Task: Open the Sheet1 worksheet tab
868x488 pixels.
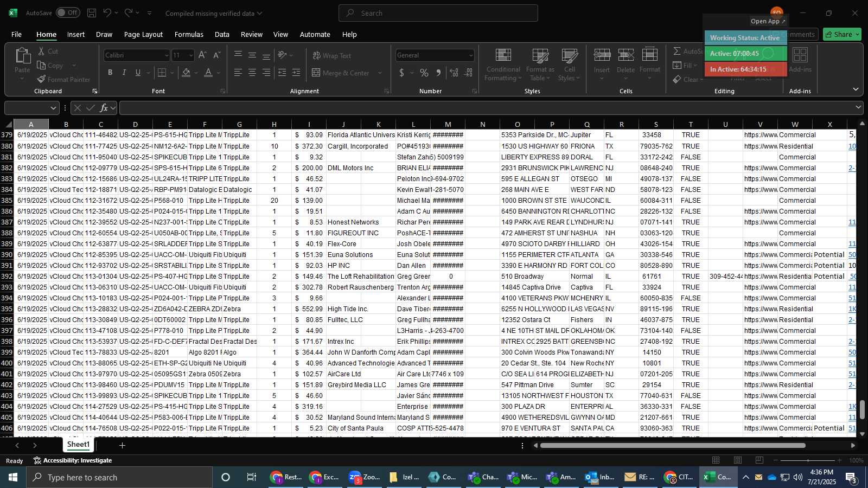Action: (78, 445)
